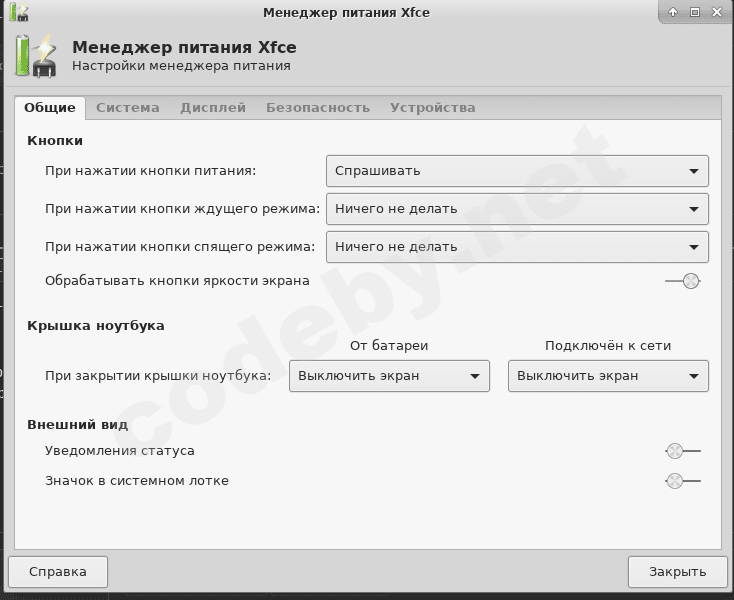
Task: Enable the Уведомления статуса switch
Action: [683, 451]
